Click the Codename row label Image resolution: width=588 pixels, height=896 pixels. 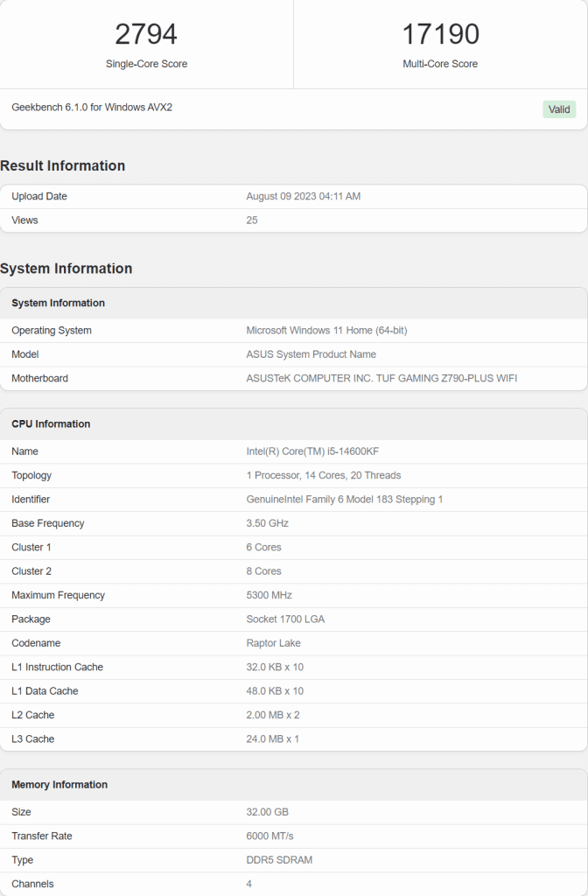pos(36,643)
